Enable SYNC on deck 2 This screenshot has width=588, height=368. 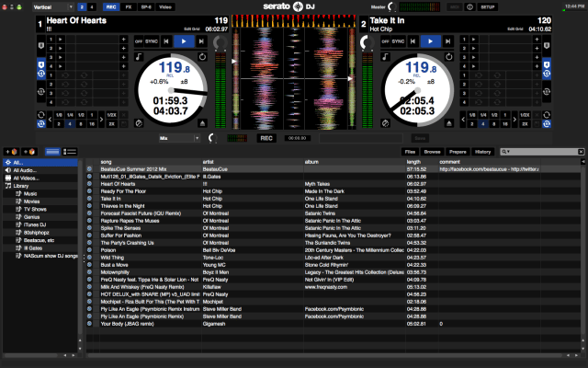pyautogui.click(x=398, y=41)
